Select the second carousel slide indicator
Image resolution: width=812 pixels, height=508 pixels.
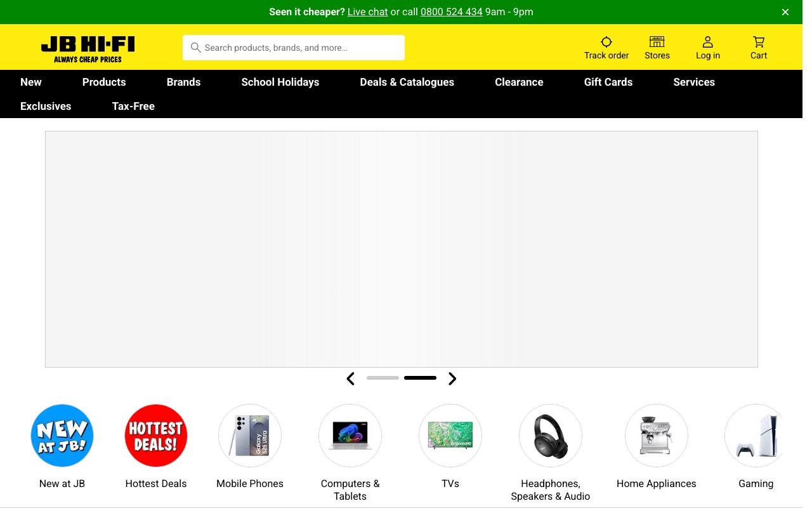coord(420,378)
